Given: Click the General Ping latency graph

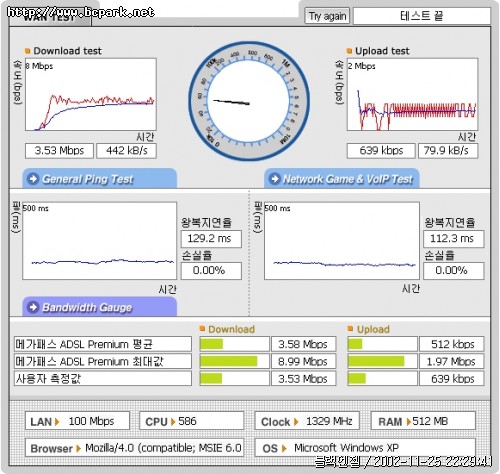Looking at the screenshot, I should 99,241.
